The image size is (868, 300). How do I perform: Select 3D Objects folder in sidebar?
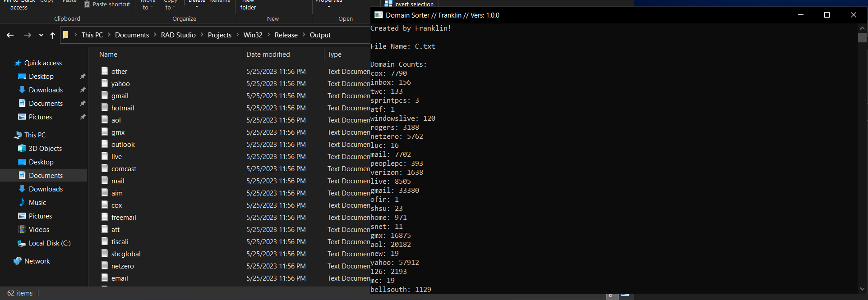[45, 149]
